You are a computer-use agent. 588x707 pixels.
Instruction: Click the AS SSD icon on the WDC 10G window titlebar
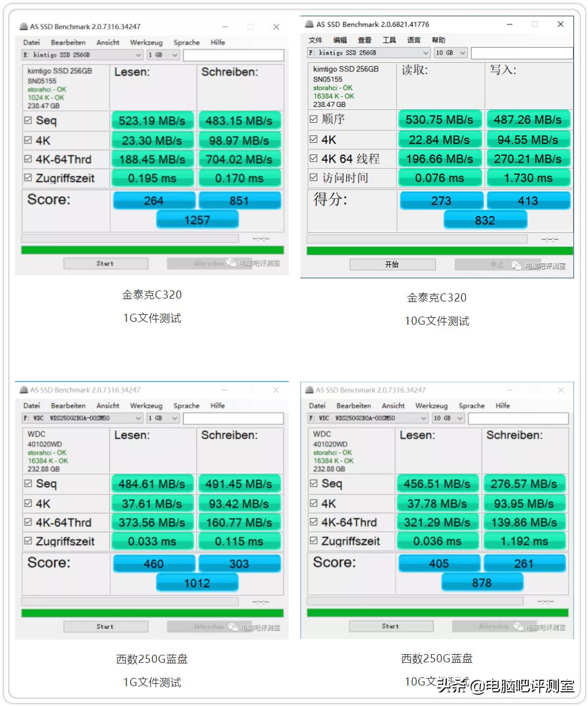click(309, 390)
